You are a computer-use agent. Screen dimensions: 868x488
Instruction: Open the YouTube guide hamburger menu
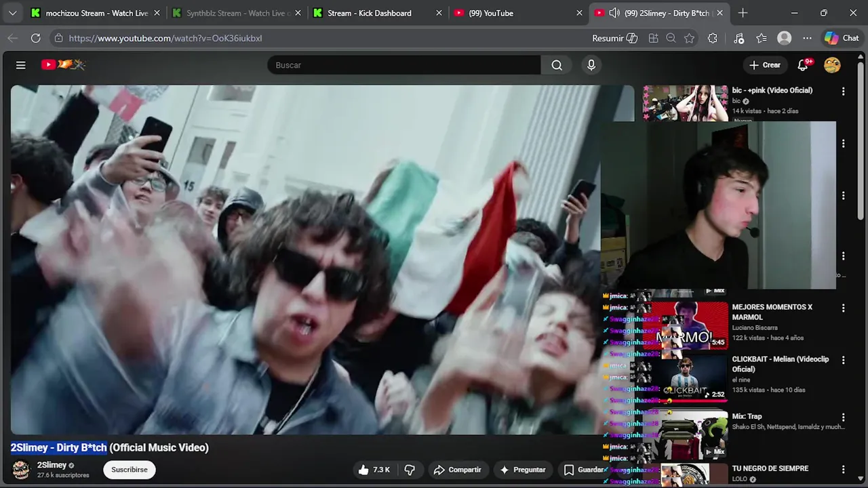click(x=21, y=65)
